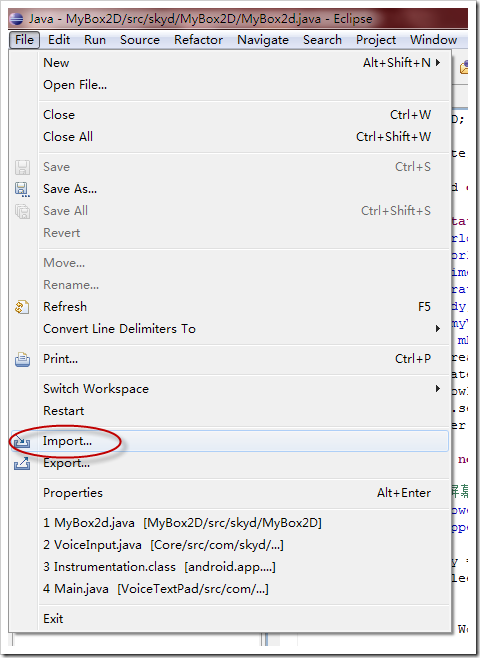
Task: Click the Eclipse logo in title bar
Action: (x=16, y=18)
